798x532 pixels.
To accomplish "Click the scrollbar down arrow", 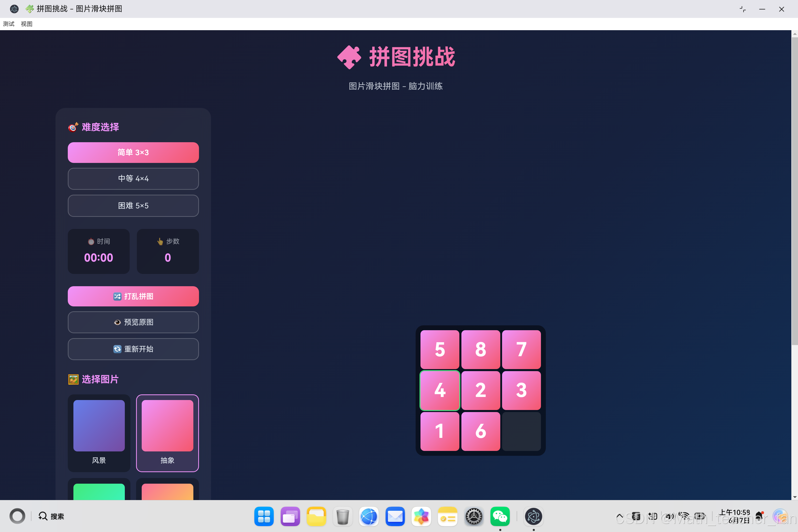I will (795, 497).
